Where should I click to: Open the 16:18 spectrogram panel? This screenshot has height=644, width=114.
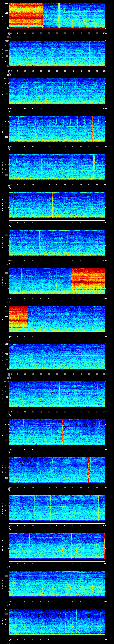[57, 91]
